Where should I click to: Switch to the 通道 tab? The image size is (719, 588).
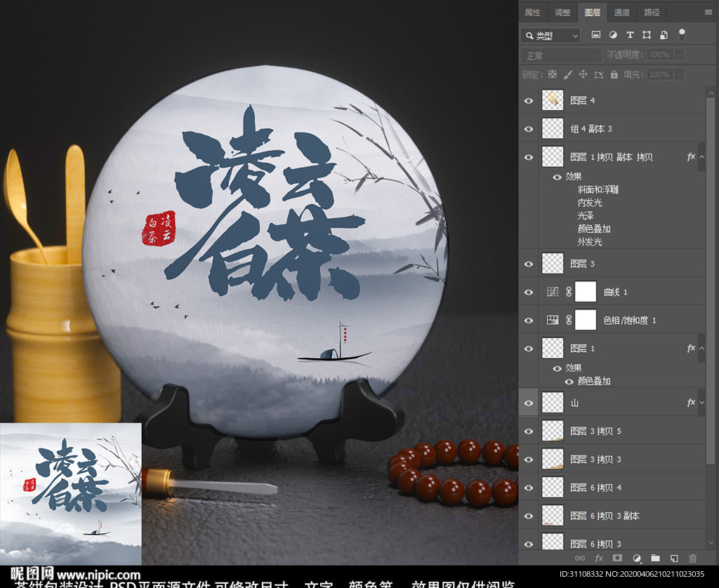tap(622, 13)
